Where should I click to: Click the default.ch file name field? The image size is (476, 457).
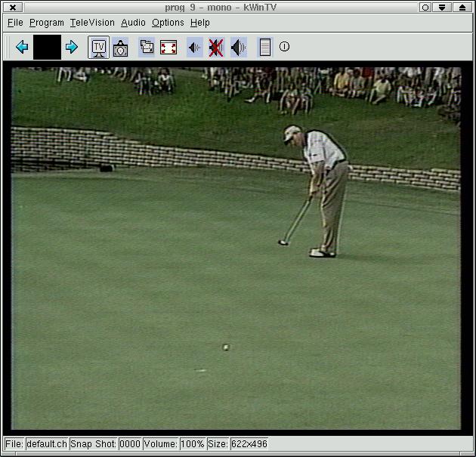47,444
